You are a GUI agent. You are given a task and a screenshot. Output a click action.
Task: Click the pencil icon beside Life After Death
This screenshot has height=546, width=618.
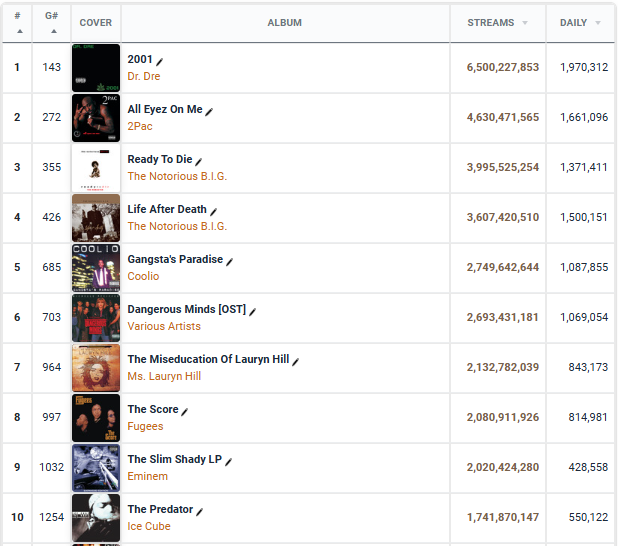point(213,212)
